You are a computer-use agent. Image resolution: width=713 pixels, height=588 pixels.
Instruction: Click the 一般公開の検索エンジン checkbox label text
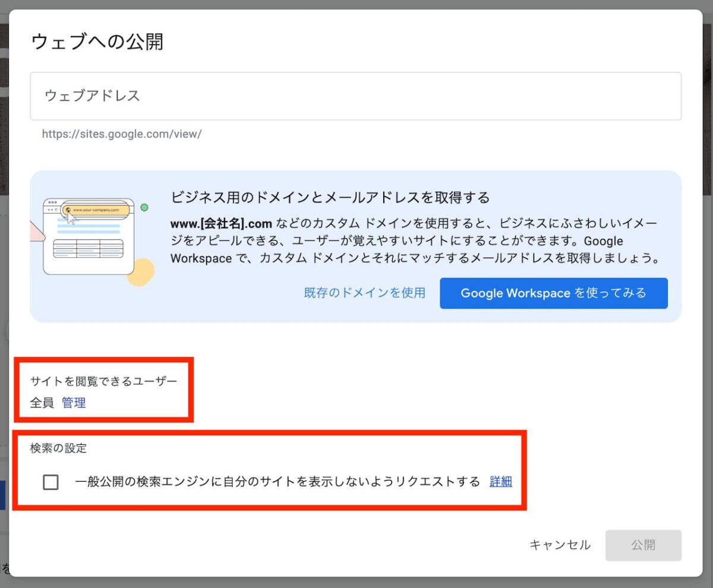tap(277, 482)
